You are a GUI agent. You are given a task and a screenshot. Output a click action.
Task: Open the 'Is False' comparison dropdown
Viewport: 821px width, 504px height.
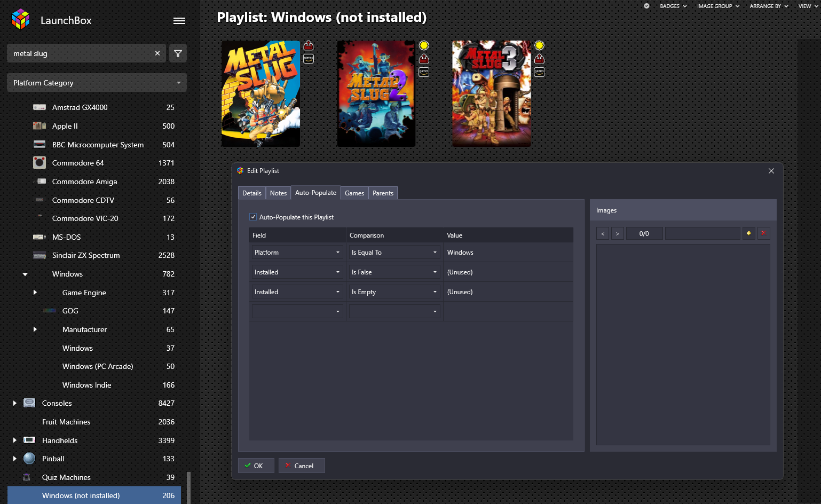coord(394,272)
